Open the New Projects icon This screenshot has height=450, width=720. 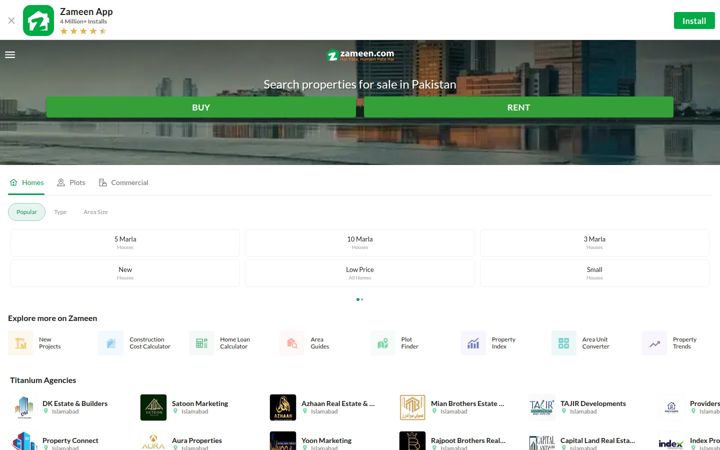[x=21, y=343]
